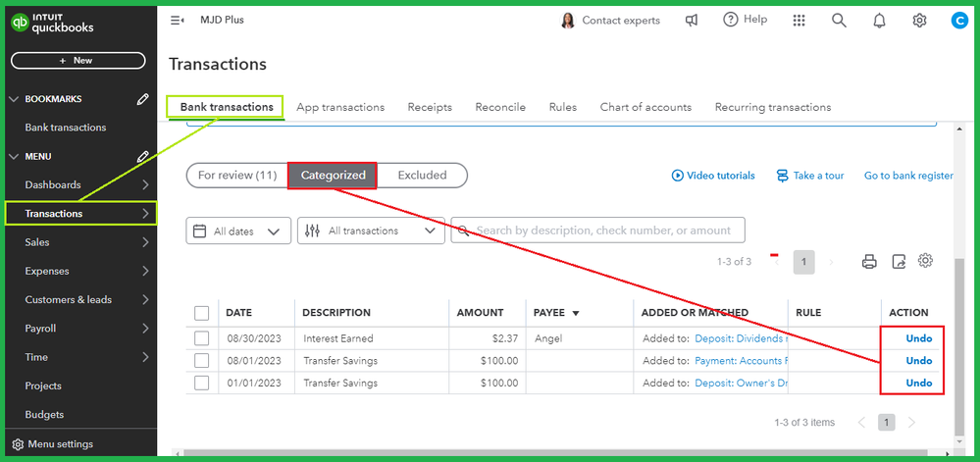
Task: Collapse the BOOKMARKS section
Action: tap(15, 99)
